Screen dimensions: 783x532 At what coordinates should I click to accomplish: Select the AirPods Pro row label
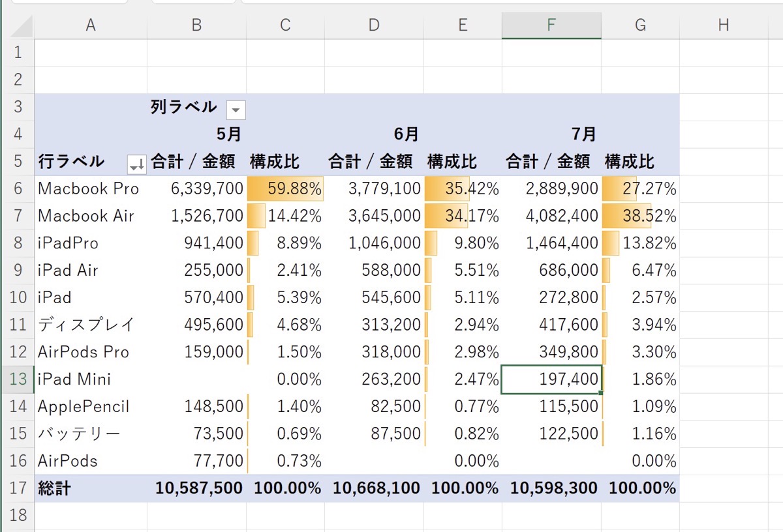[91, 352]
